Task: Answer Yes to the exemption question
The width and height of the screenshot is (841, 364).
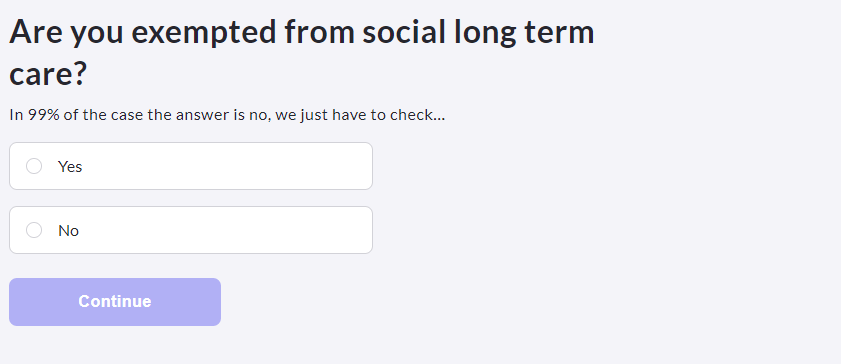Action: coord(191,166)
